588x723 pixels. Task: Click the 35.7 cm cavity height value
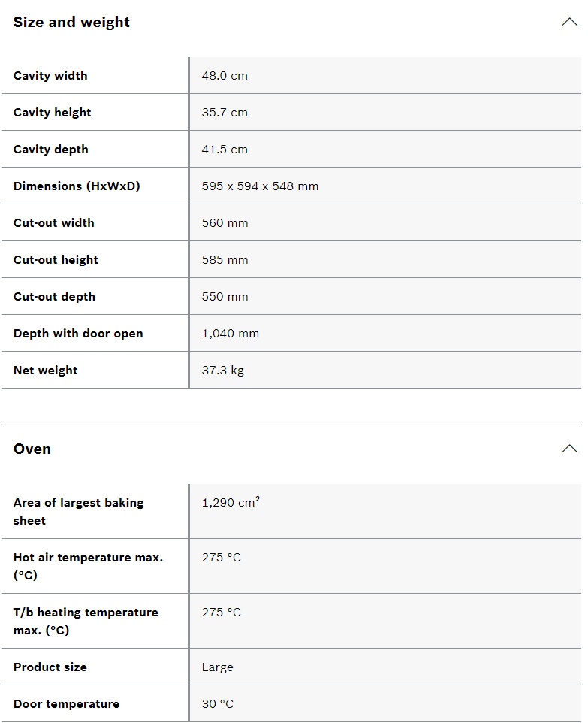[225, 113]
